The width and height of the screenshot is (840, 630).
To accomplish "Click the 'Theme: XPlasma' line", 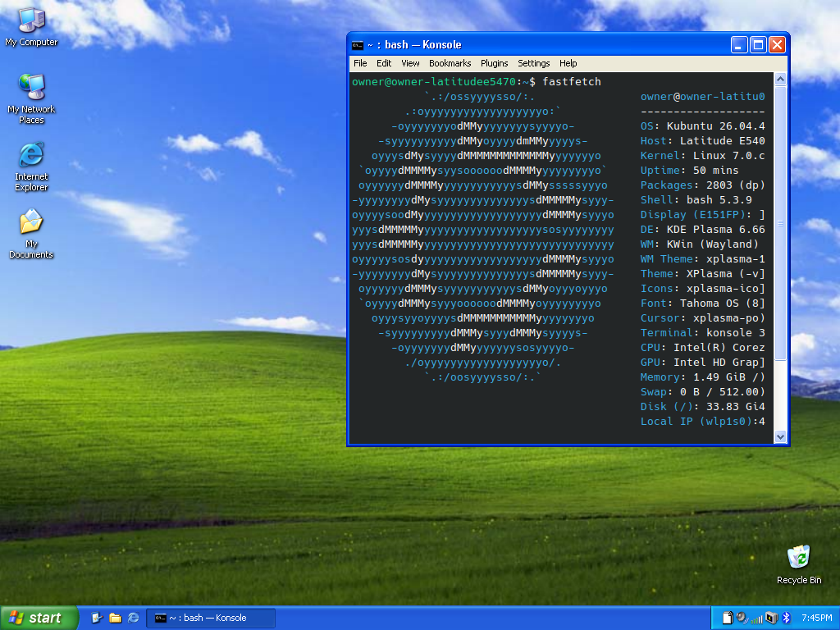I will pos(702,274).
